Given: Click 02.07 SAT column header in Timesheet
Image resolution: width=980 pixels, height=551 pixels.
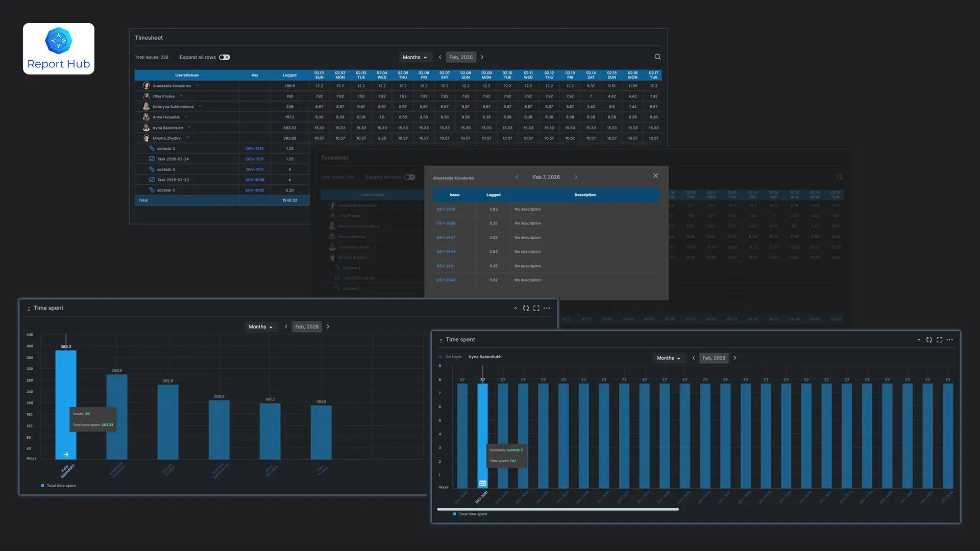Looking at the screenshot, I should (x=445, y=75).
